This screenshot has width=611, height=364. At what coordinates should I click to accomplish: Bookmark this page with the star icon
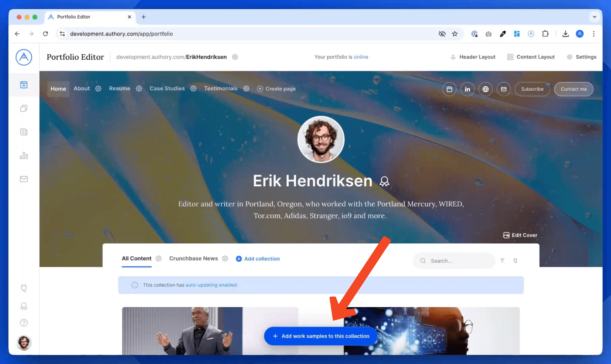(455, 34)
